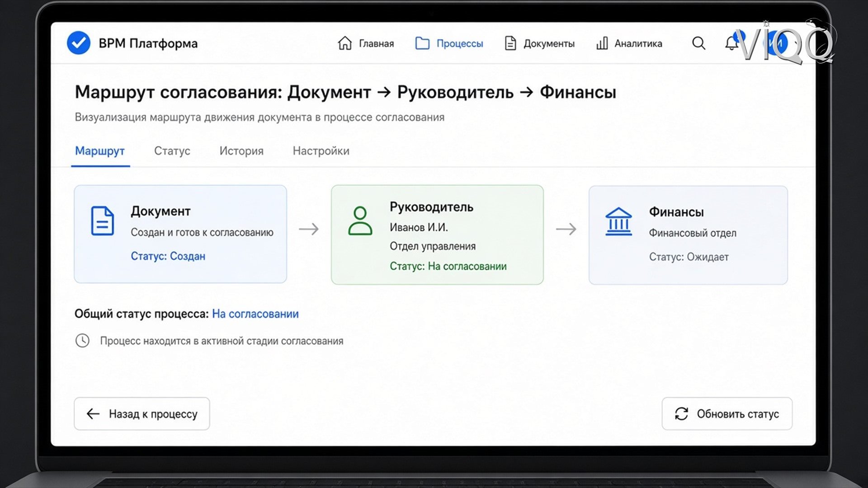
Task: Click 'Статус: Создан' text
Action: point(168,256)
